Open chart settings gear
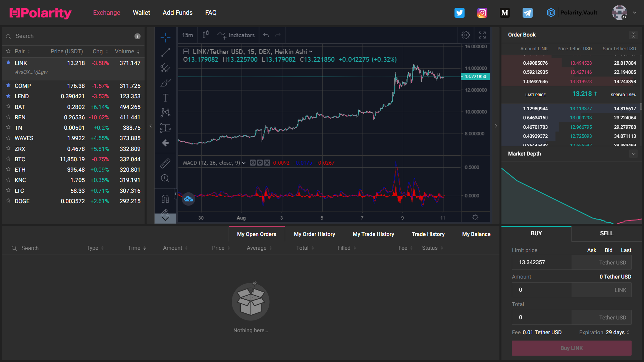644x362 pixels. click(466, 35)
